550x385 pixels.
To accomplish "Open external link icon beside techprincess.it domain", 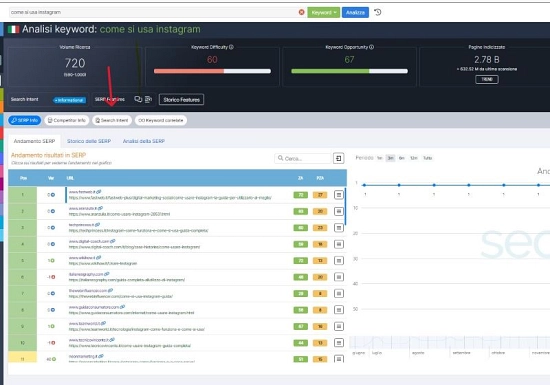I will click(x=98, y=224).
